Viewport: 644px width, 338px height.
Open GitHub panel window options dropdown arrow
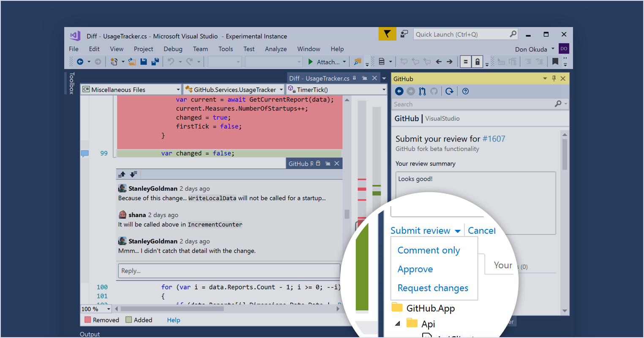pos(545,79)
